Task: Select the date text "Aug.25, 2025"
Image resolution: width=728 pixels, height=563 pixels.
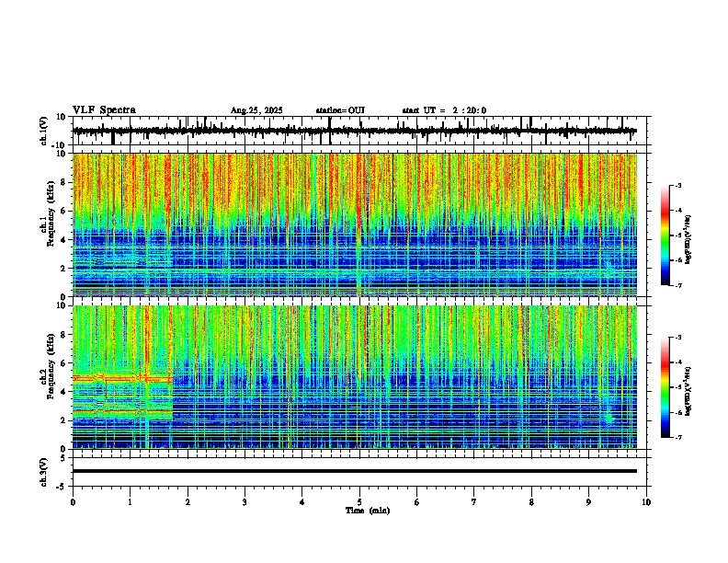Action: tap(256, 110)
